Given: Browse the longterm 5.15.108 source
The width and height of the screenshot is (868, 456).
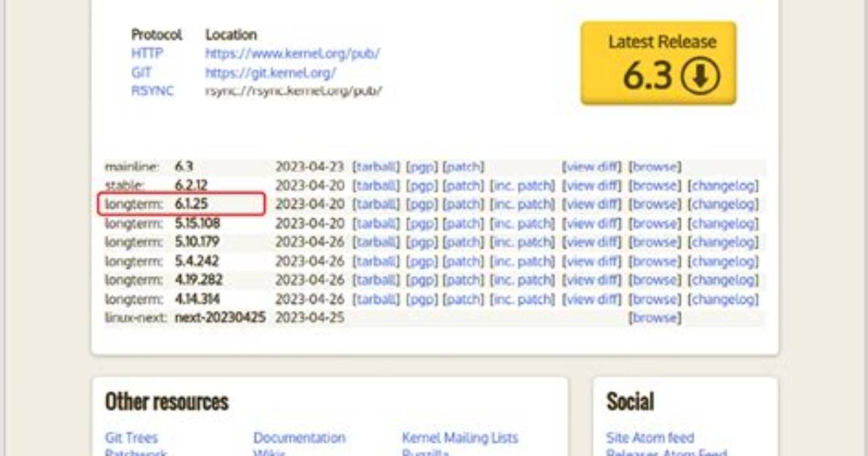Looking at the screenshot, I should 655,224.
